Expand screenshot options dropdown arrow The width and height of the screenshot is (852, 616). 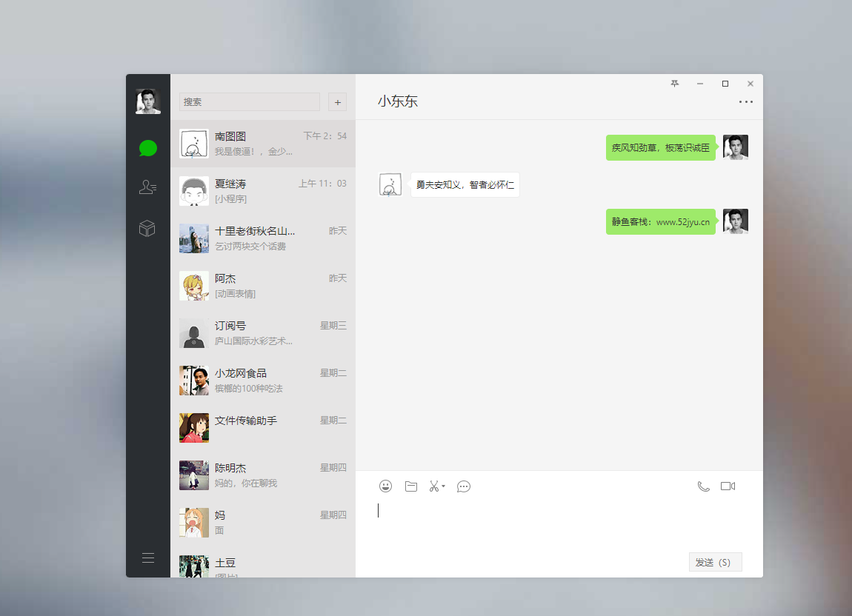pos(444,486)
